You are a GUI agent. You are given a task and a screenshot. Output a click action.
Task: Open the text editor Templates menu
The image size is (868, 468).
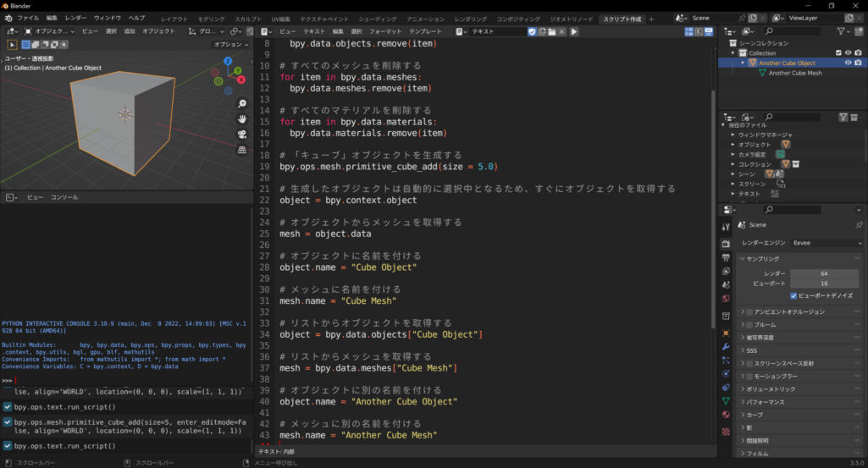[425, 31]
